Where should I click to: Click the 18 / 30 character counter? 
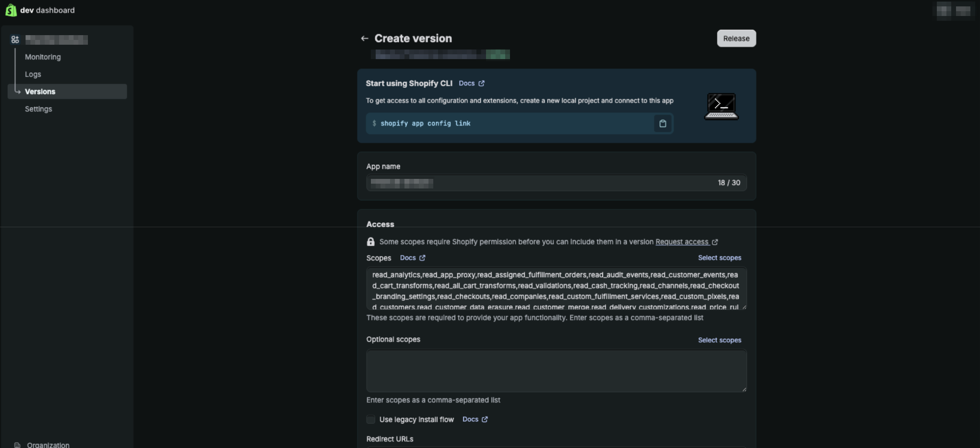pyautogui.click(x=729, y=183)
